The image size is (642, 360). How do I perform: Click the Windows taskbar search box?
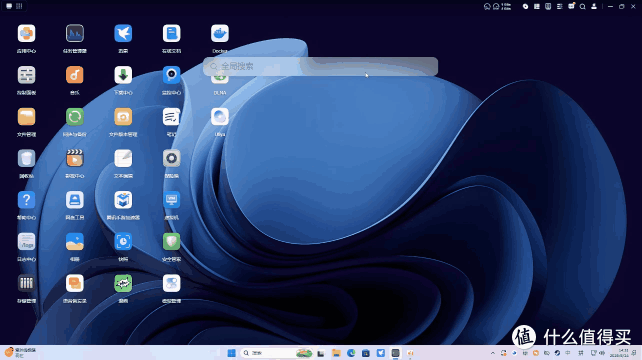pyautogui.click(x=276, y=353)
